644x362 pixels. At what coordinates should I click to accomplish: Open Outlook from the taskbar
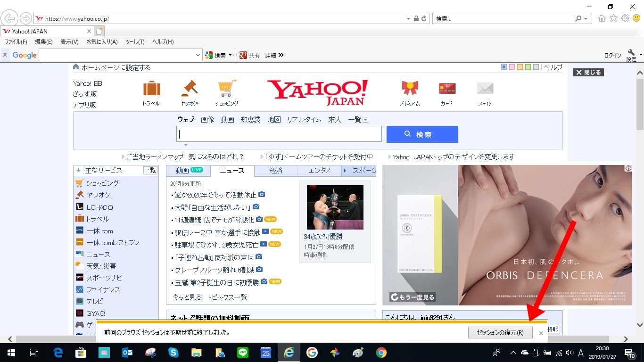click(x=127, y=353)
